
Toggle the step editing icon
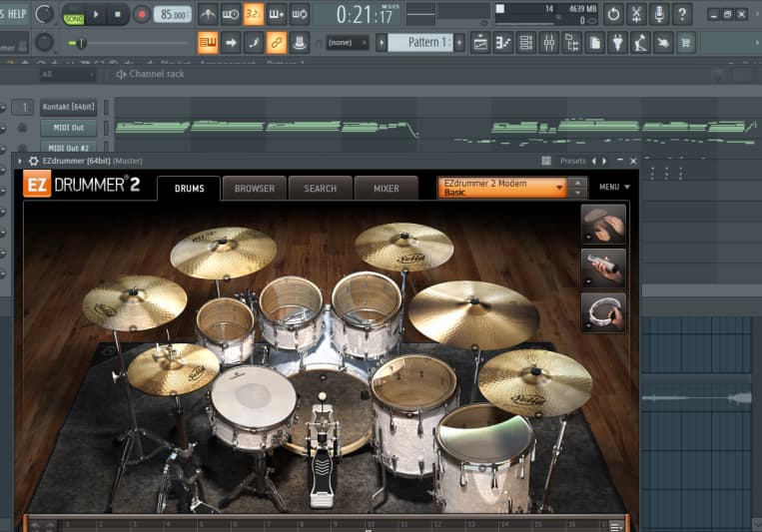coord(254,43)
